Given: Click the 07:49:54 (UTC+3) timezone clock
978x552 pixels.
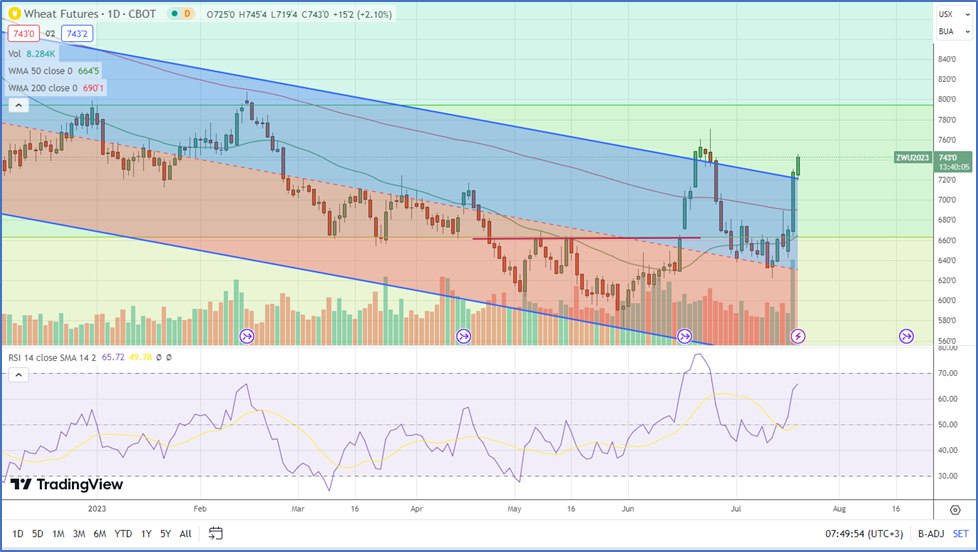Looking at the screenshot, I should point(864,534).
